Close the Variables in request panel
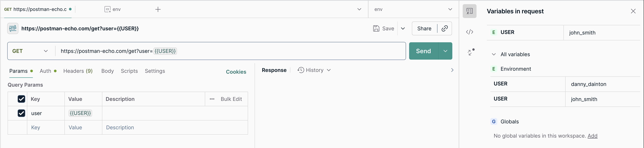 633,11
